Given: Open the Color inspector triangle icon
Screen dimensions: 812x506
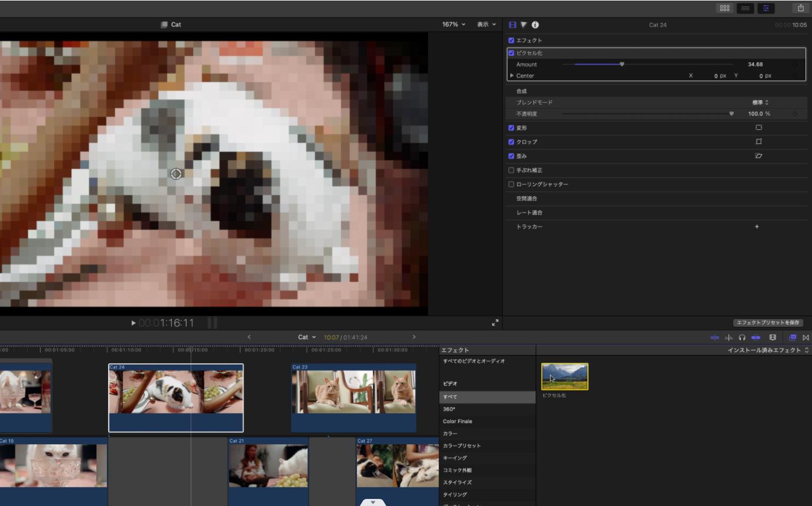Looking at the screenshot, I should point(523,25).
